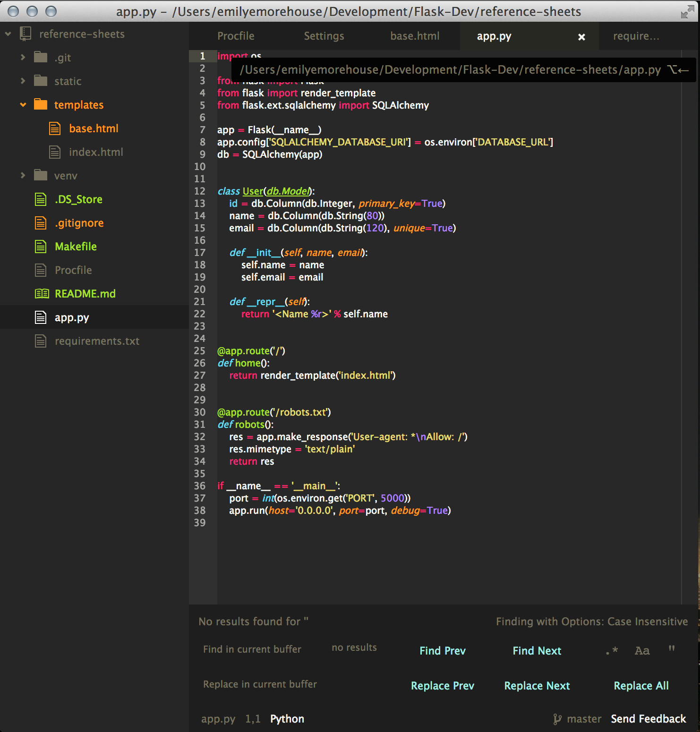Screen dimensions: 700x732
Task: Expand the venv folder
Action: tap(23, 175)
